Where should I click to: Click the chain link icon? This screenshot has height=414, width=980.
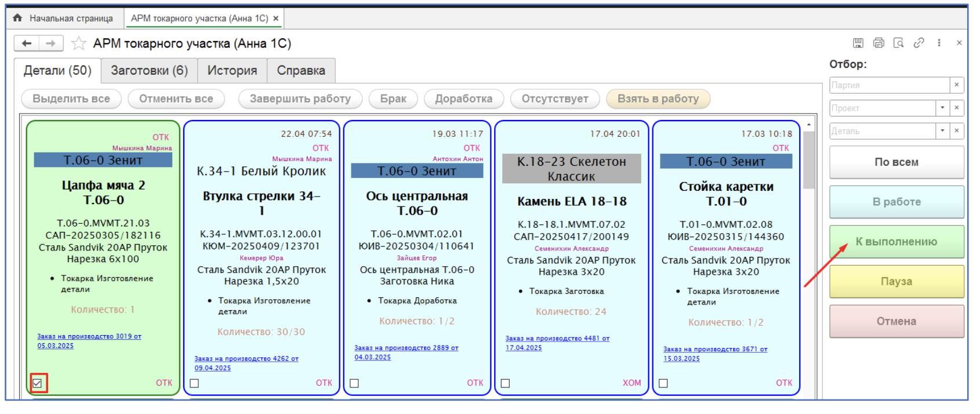[x=919, y=43]
